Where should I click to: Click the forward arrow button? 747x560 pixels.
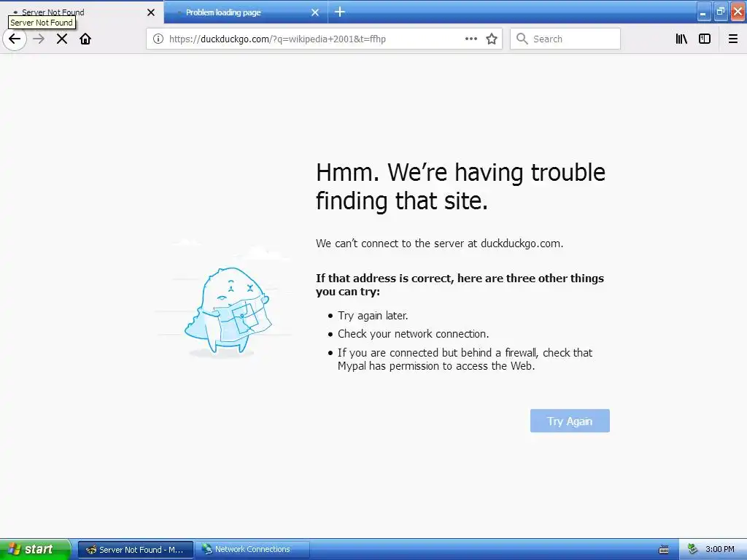[x=39, y=39]
